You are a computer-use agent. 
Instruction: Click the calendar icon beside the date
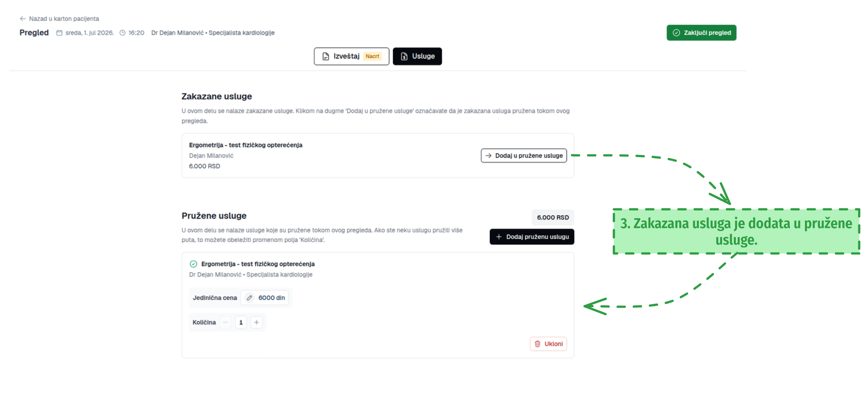click(x=59, y=33)
